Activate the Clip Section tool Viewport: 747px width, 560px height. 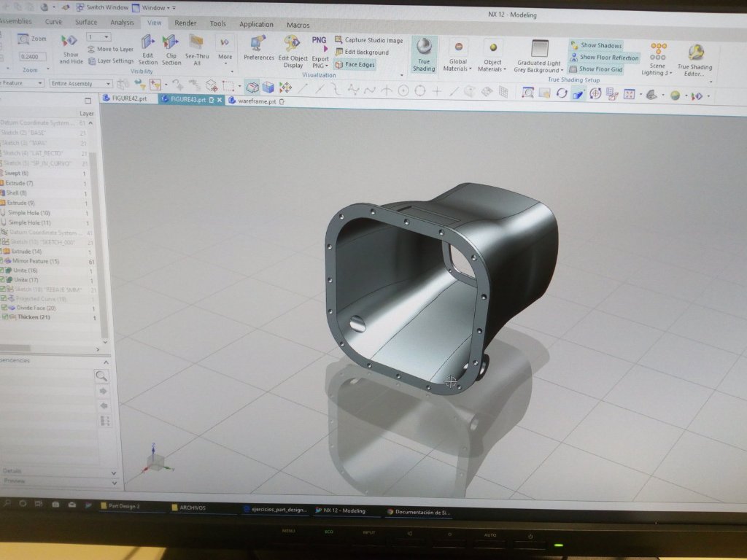pyautogui.click(x=171, y=50)
